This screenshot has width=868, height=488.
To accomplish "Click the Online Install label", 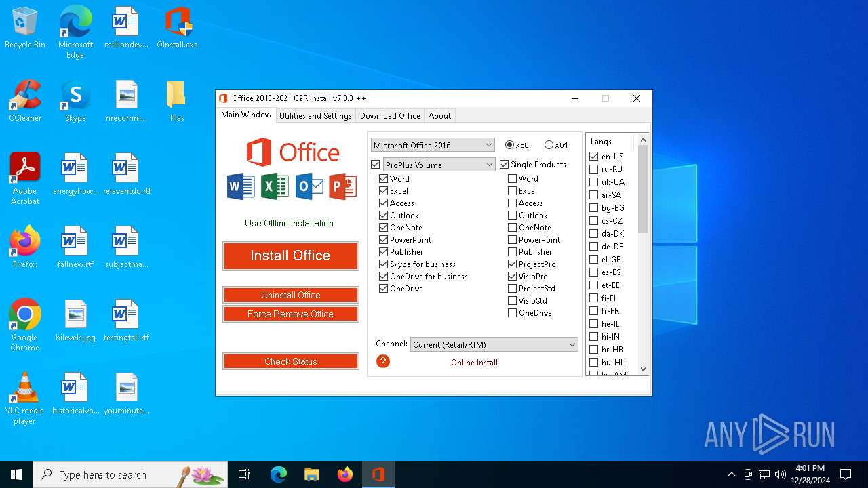I will 474,363.
